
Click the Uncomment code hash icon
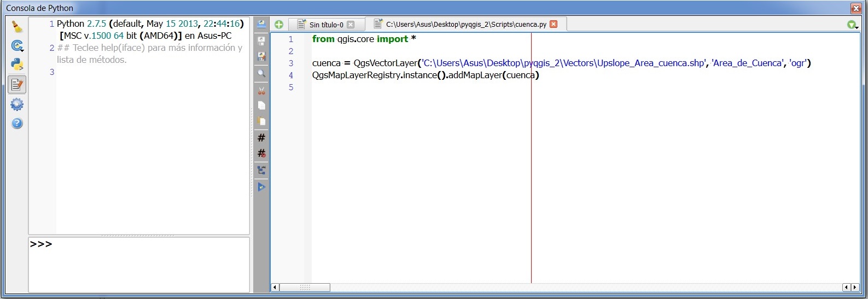tap(261, 154)
